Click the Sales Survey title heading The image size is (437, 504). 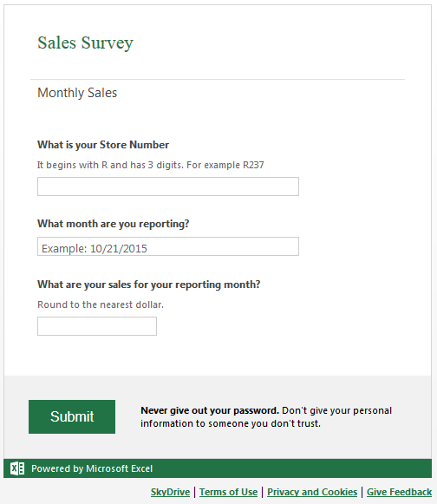pos(85,43)
